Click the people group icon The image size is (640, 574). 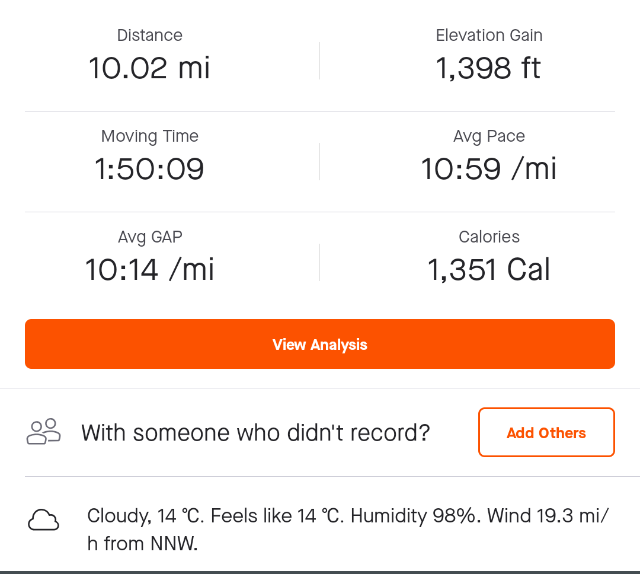(x=44, y=432)
